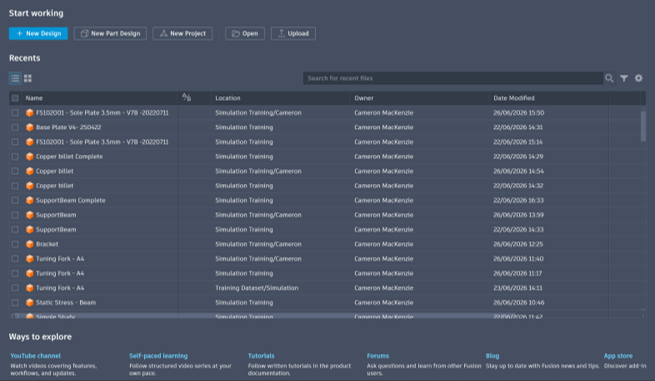Open file name Static Stress - Beam
The image size is (655, 381).
[66, 303]
